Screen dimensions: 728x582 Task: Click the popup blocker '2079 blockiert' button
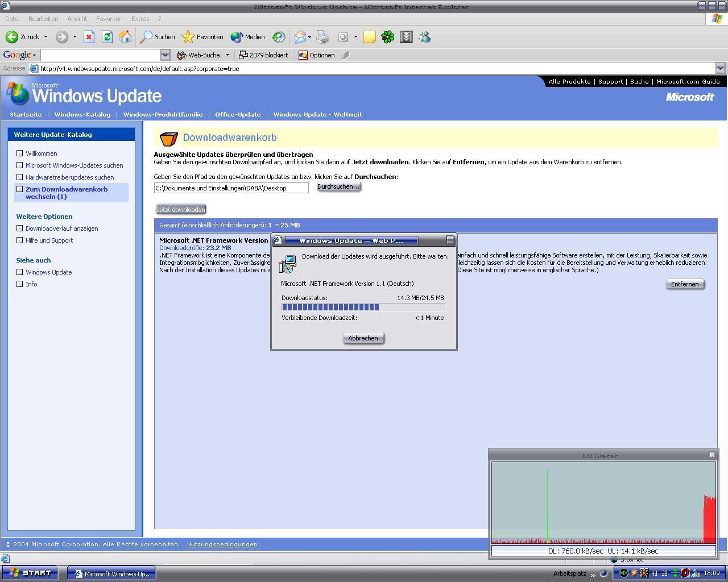coord(263,55)
